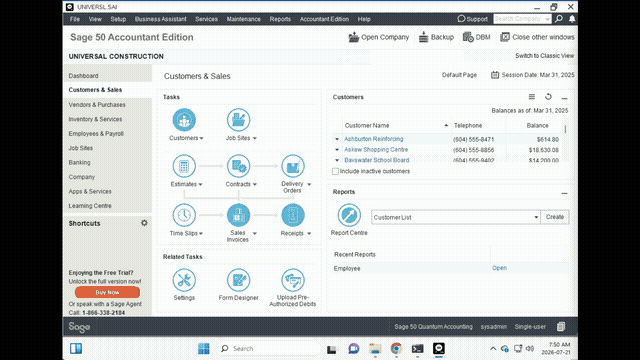Open the Reports menu
This screenshot has width=640, height=360.
pyautogui.click(x=280, y=19)
